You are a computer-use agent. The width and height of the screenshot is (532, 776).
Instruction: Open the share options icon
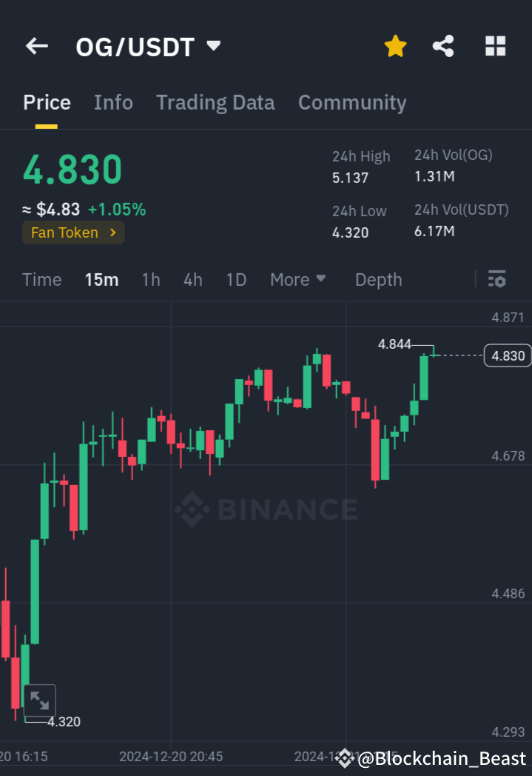point(443,46)
